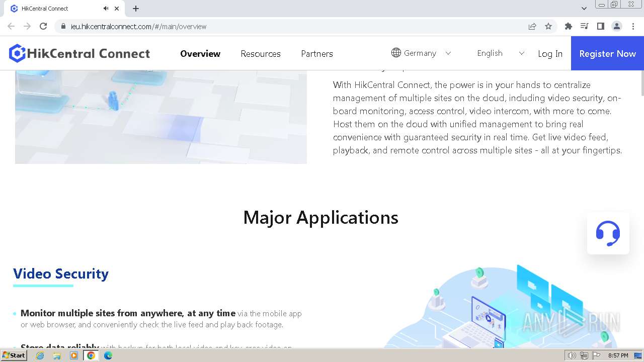Click the Log In link
This screenshot has height=362, width=644.
(550, 53)
